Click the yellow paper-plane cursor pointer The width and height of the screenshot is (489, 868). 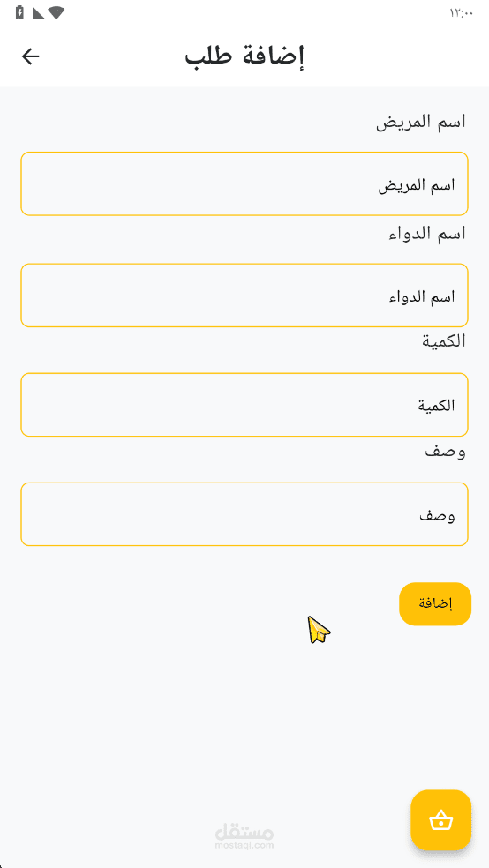click(319, 630)
